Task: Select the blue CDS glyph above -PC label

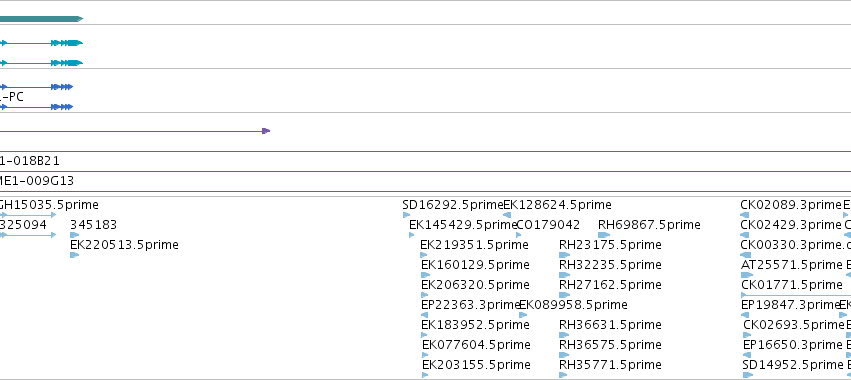Action: tap(36, 87)
